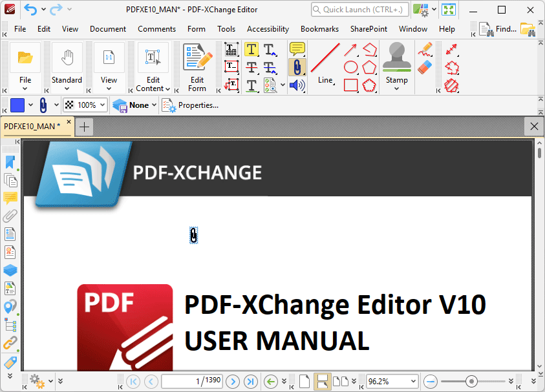
Task: Expand the View button dropdown
Action: [x=109, y=88]
